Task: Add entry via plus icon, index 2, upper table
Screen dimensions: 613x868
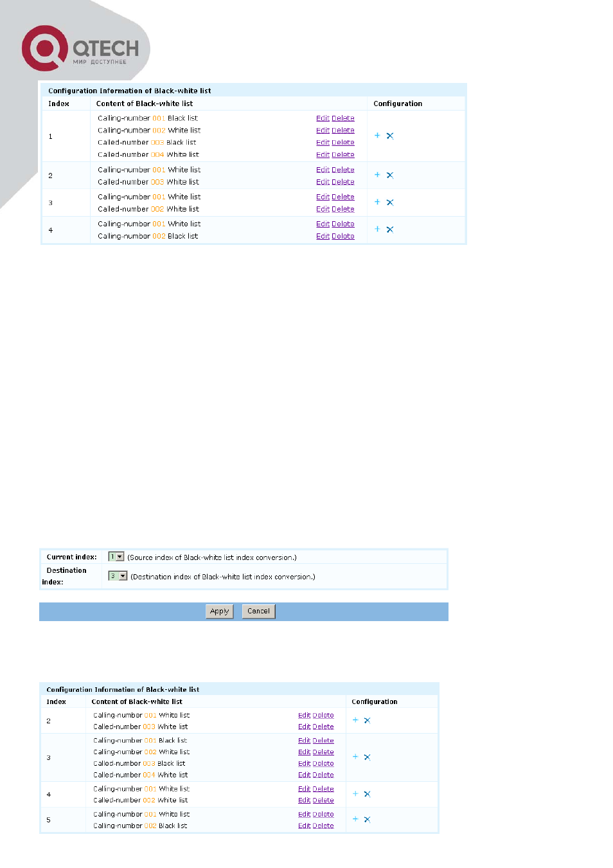Action: 377,175
